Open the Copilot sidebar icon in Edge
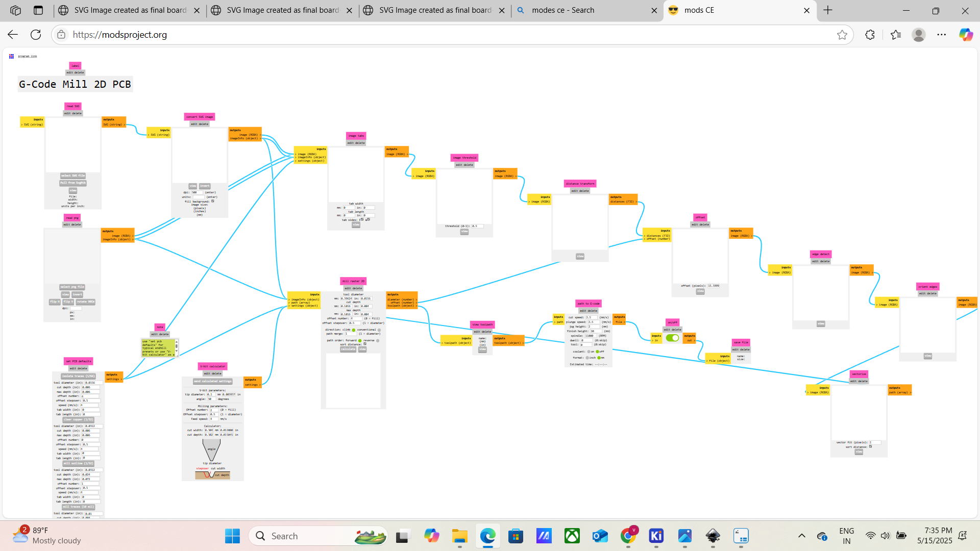980x551 pixels. pos(966,35)
